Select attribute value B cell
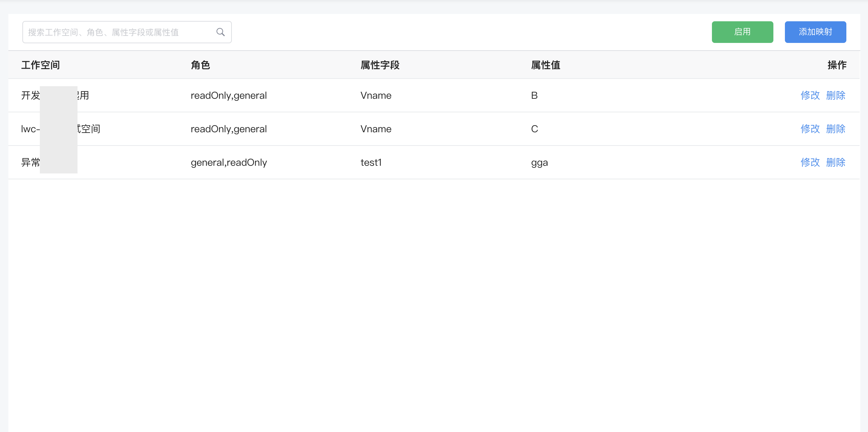 534,95
